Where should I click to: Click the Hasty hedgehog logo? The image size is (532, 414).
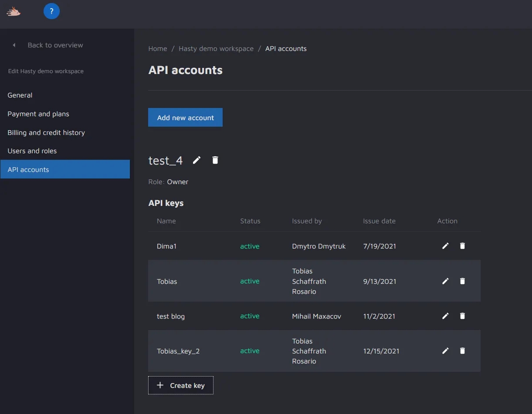pyautogui.click(x=14, y=12)
